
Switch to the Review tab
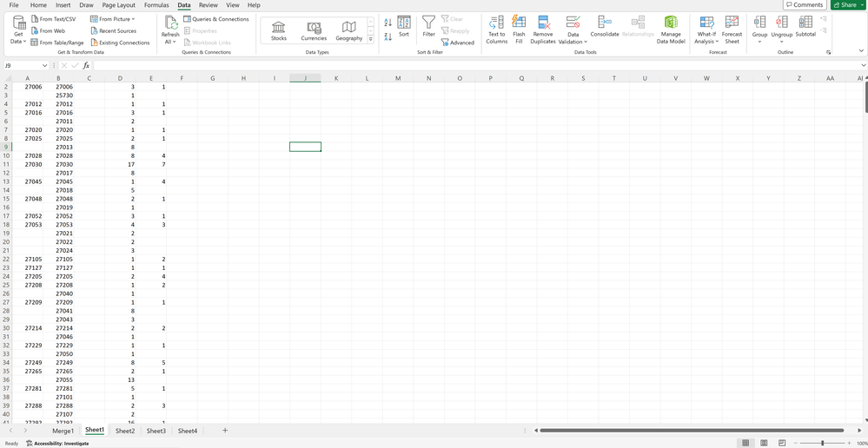tap(209, 5)
